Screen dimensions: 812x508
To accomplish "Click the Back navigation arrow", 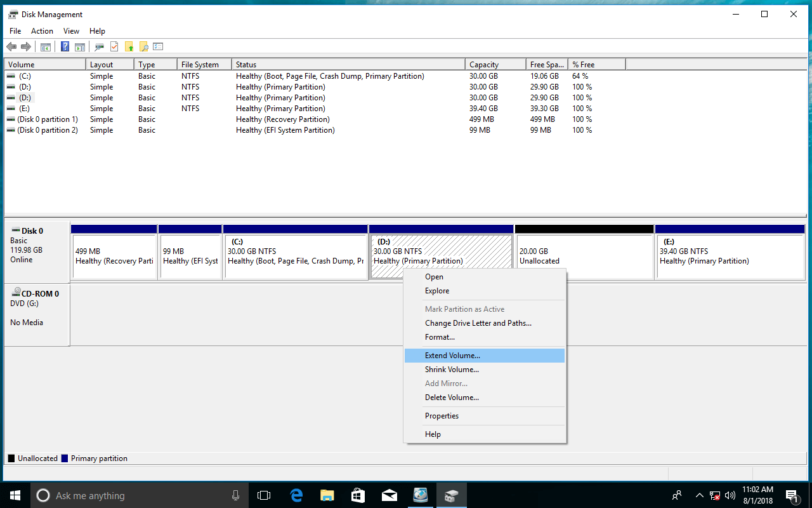I will pyautogui.click(x=11, y=46).
